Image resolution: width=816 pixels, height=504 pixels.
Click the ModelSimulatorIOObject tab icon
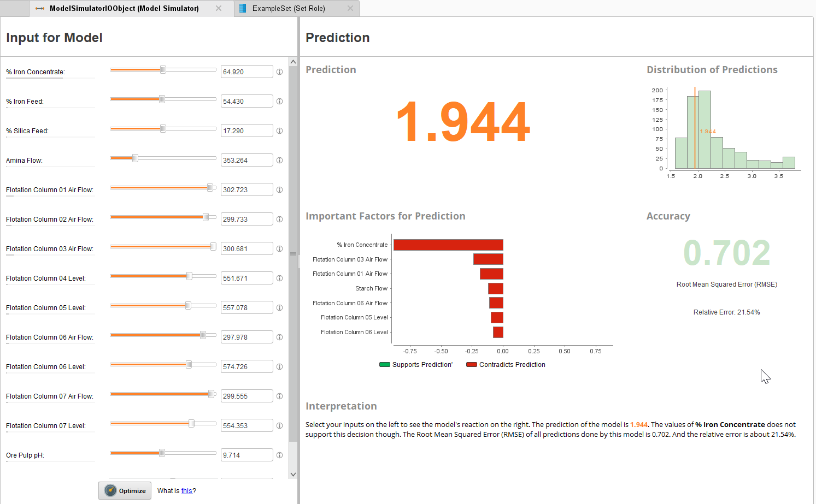[40, 8]
